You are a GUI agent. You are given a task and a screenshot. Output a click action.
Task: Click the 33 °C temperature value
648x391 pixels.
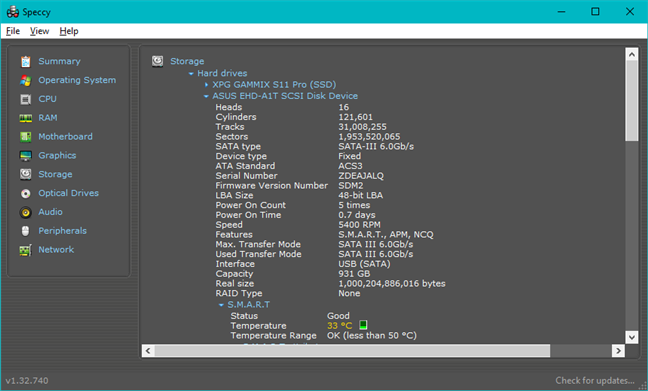(340, 326)
